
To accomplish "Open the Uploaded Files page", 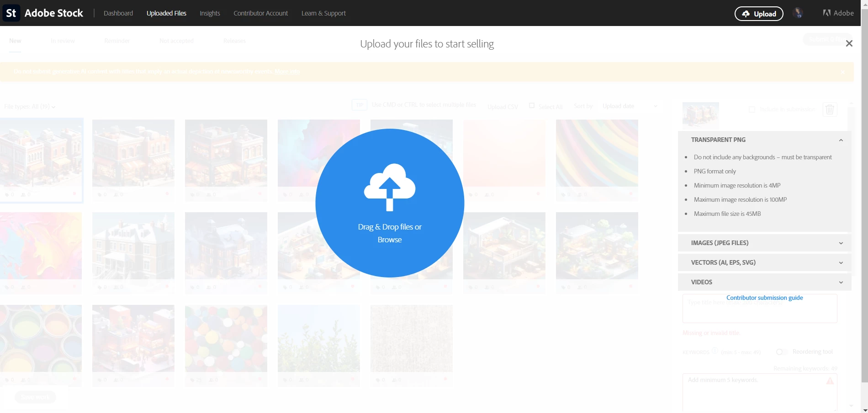I will [166, 13].
